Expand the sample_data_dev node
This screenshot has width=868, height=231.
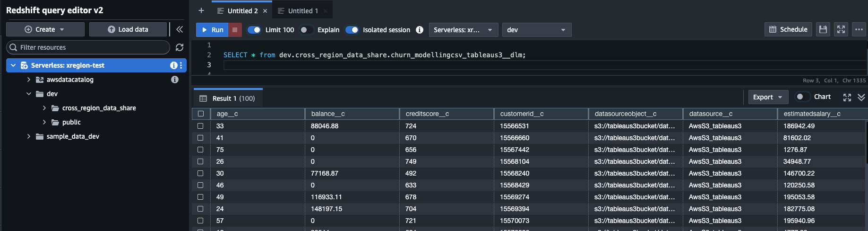tap(29, 136)
